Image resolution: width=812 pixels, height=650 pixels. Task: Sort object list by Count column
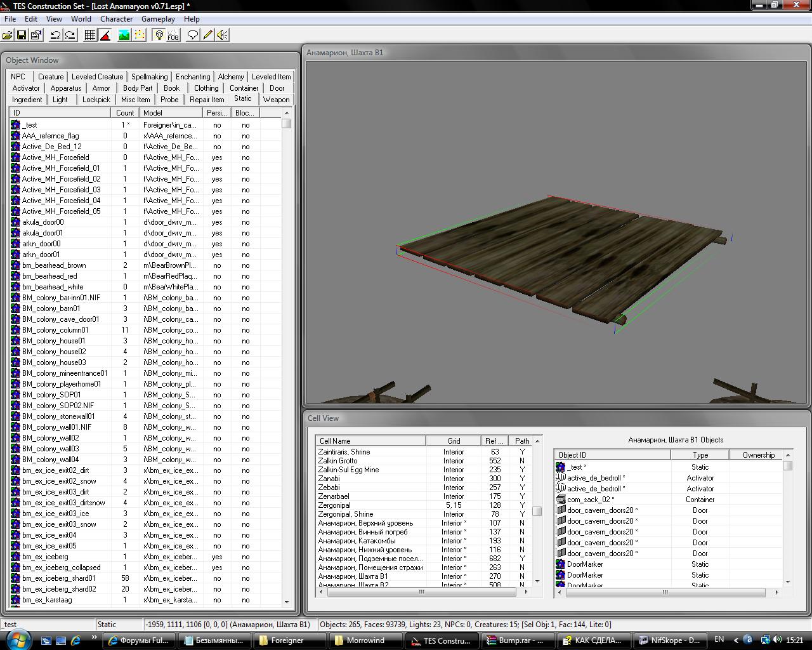tap(125, 113)
